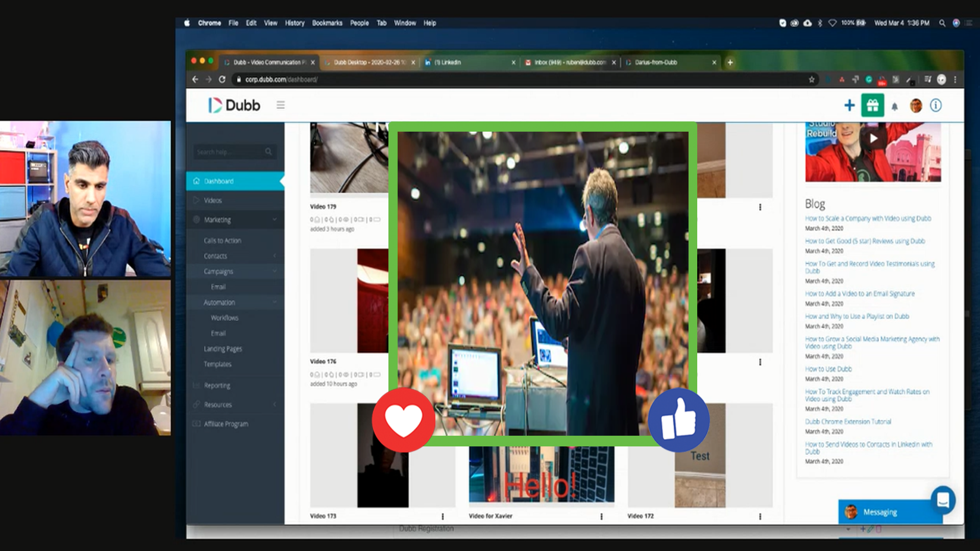Screen dimensions: 980x551
Task: Collapse the Automation submenu
Action: (x=235, y=303)
